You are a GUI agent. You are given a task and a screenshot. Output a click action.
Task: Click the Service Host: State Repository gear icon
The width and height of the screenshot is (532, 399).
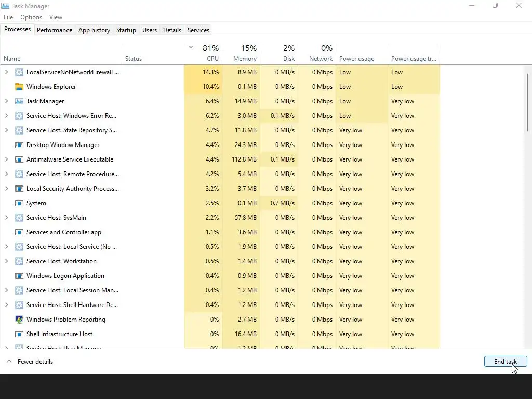click(x=19, y=130)
